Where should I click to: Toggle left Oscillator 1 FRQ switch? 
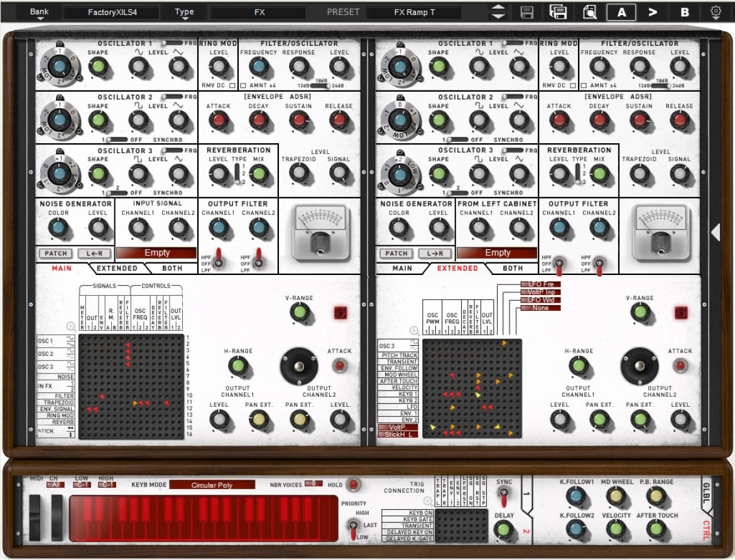pos(171,43)
